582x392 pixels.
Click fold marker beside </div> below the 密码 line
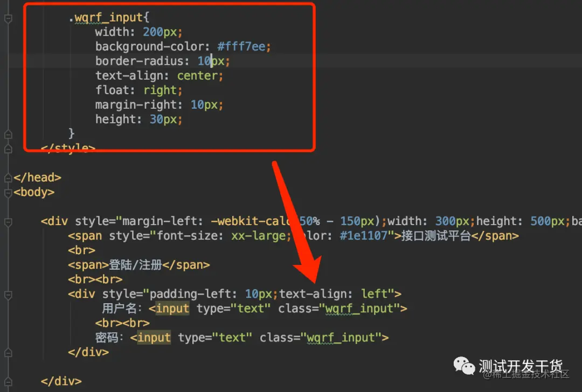(x=8, y=353)
